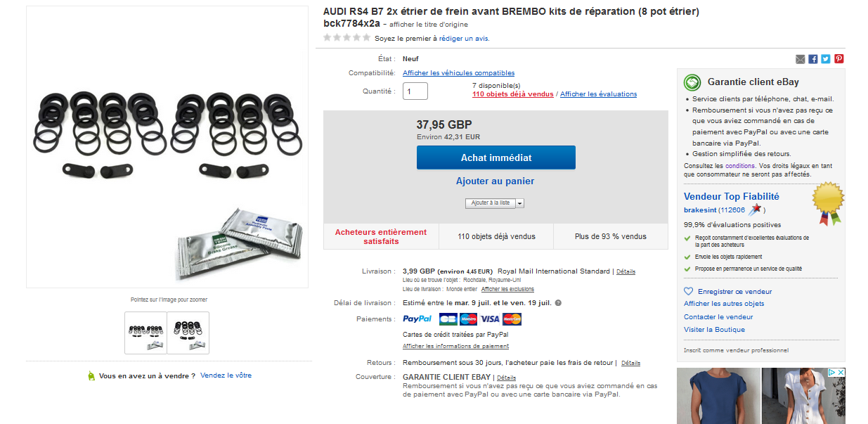Click the MasterCard payment icon
This screenshot has height=424, width=868.
coord(512,319)
